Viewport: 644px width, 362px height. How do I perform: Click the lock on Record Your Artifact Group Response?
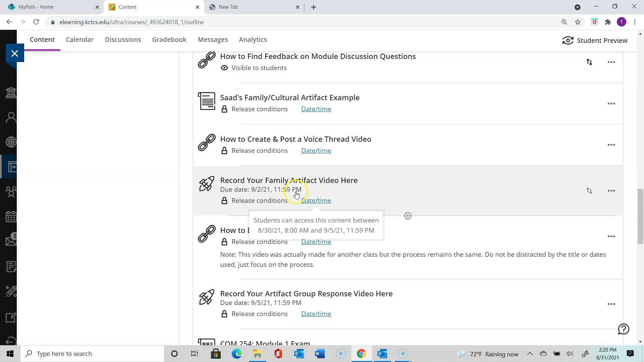coord(224,314)
